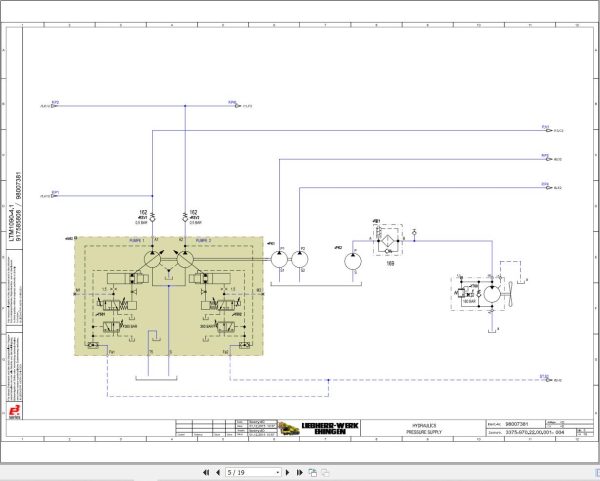This screenshot has height=481, width=600.
Task: Click the HYDRAULICS PRESSURE SUPPLY title
Action: click(424, 429)
